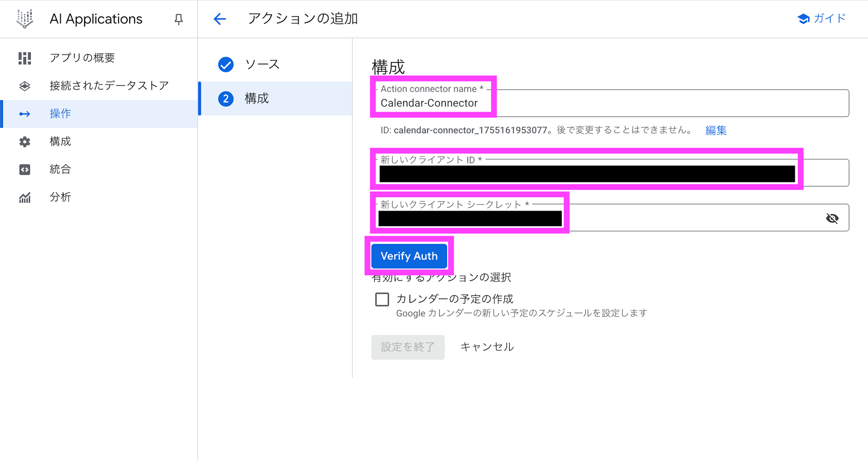Enable カレンダーの予定の作成 checkbox
868x461 pixels.
coord(382,299)
